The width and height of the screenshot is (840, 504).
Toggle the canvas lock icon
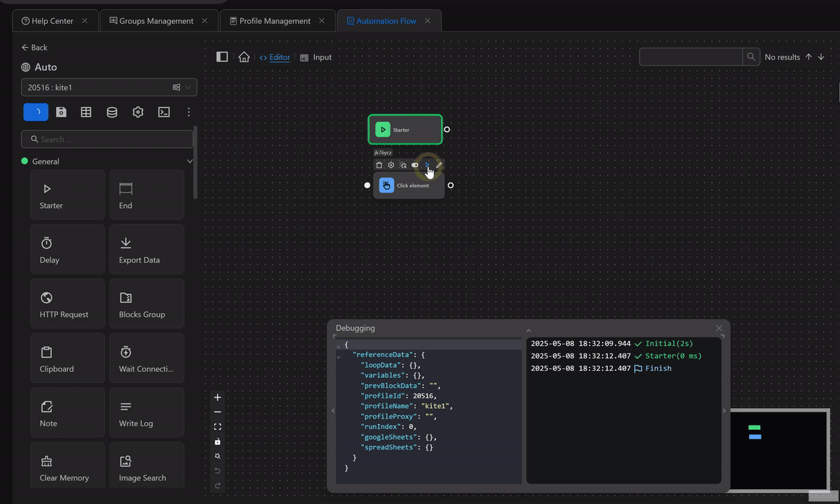(x=217, y=442)
